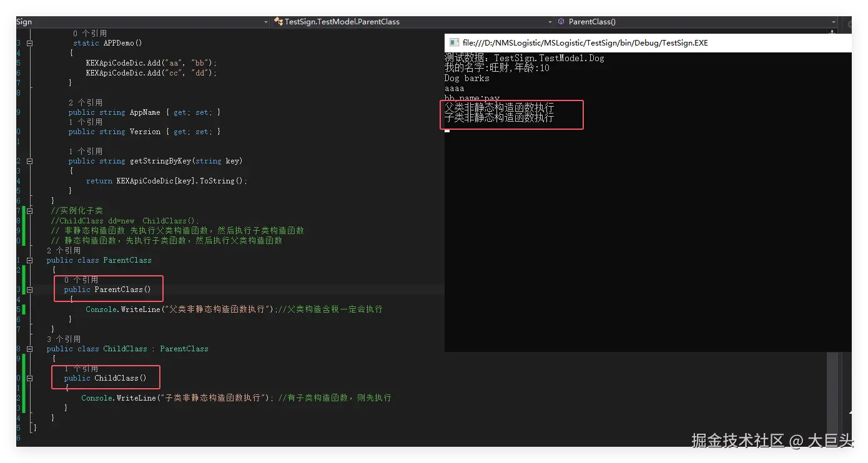
Task: Collapse the public class ParentClass outline
Action: click(x=29, y=260)
